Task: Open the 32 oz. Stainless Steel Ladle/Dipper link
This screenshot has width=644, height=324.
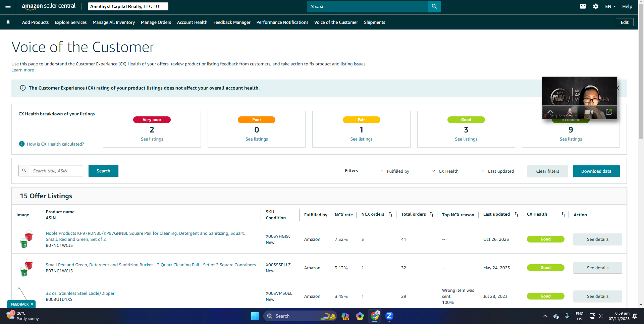Action: 80,293
